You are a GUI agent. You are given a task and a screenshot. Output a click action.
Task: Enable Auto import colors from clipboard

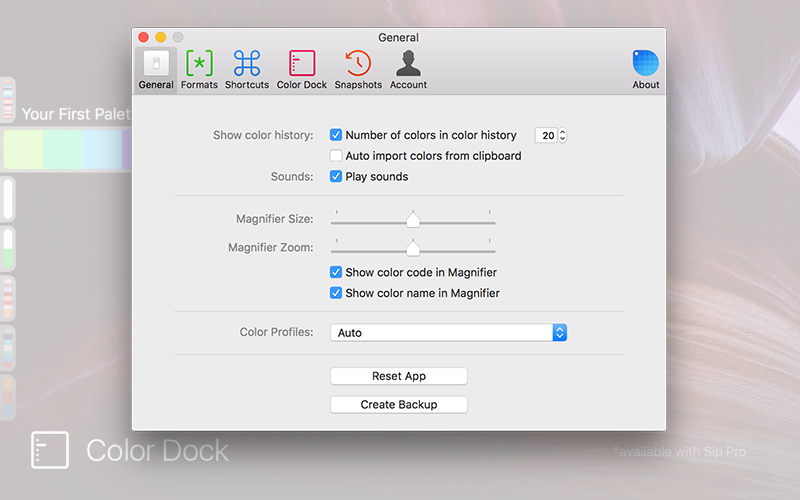(336, 156)
